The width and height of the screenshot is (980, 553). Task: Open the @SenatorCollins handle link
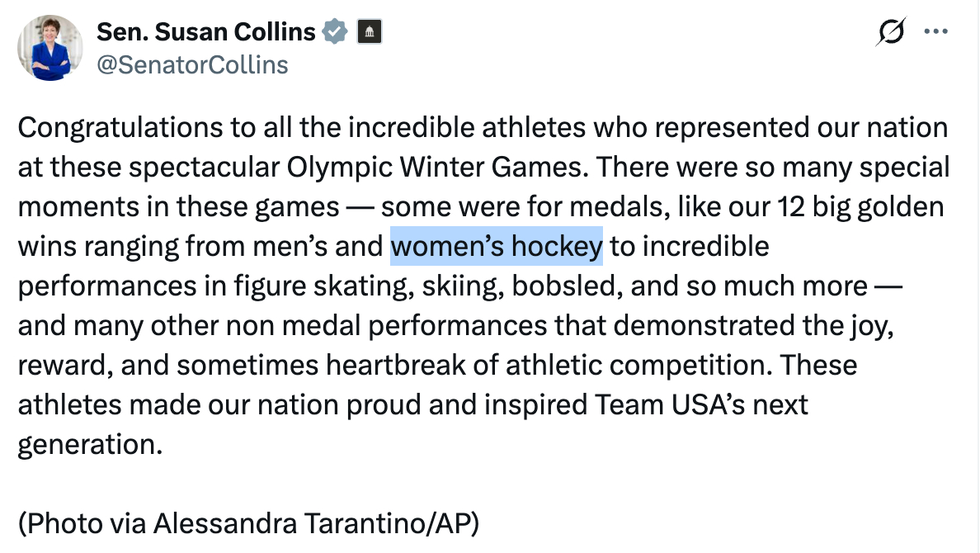point(192,64)
